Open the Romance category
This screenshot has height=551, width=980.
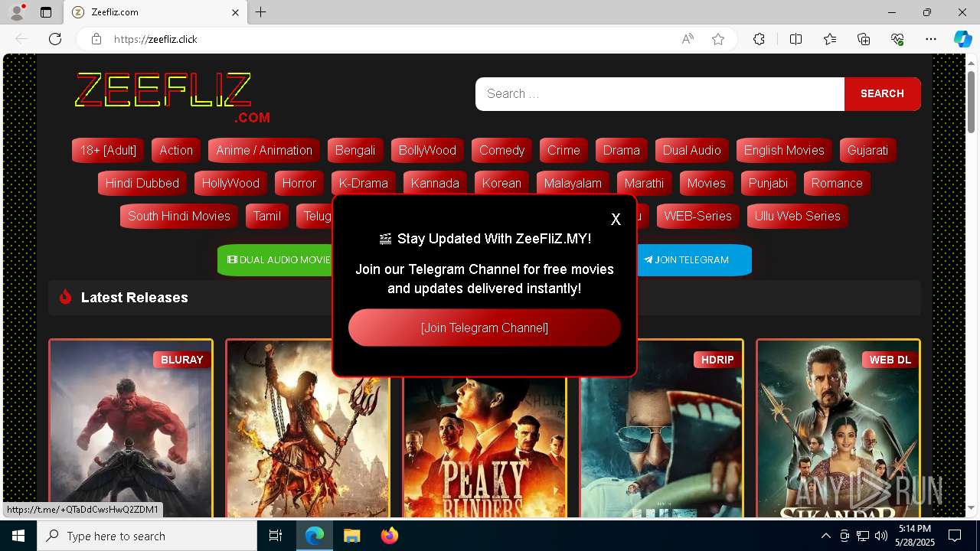[837, 183]
